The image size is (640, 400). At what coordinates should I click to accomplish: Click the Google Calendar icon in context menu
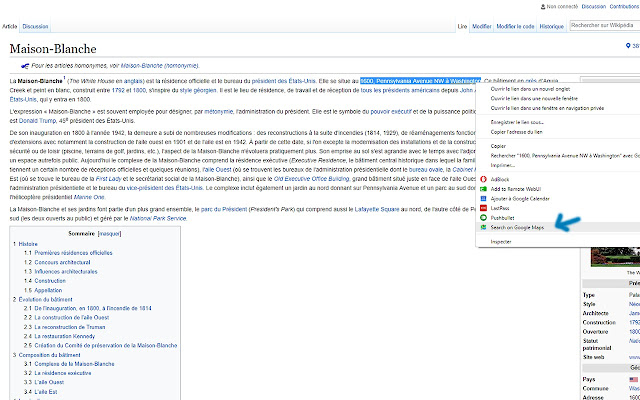[483, 199]
